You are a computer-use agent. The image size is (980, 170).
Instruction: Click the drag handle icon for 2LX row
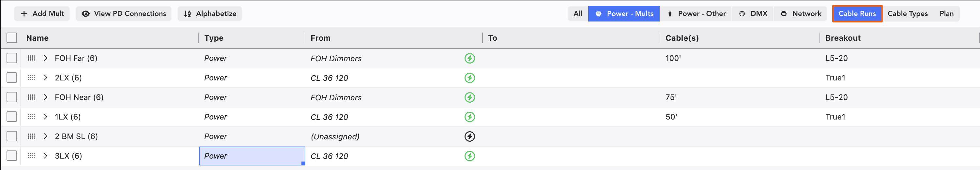click(31, 78)
